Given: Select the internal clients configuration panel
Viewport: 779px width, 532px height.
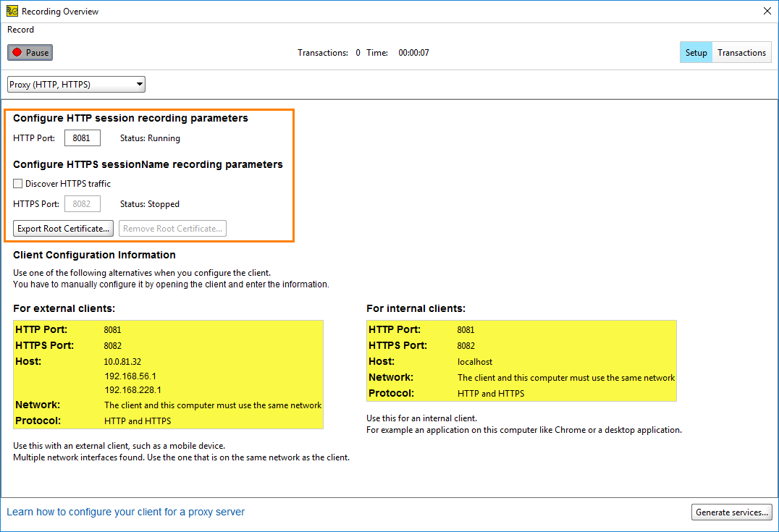Looking at the screenshot, I should 521,360.
